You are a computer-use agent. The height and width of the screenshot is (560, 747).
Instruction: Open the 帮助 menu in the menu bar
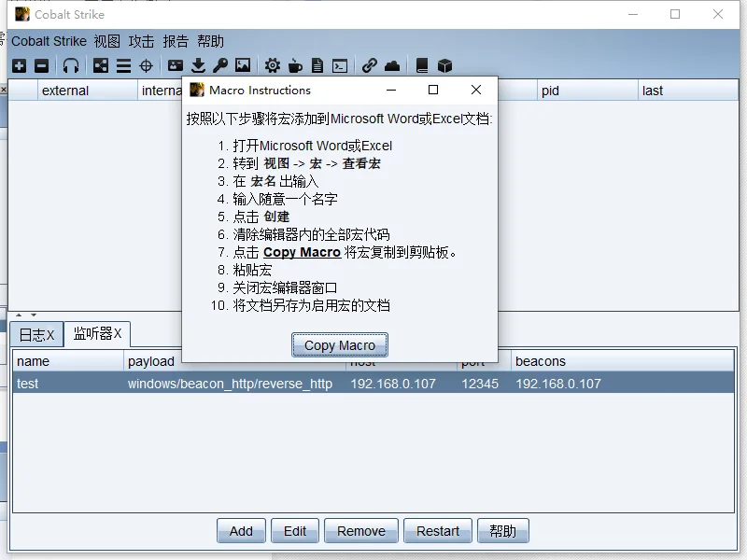211,41
